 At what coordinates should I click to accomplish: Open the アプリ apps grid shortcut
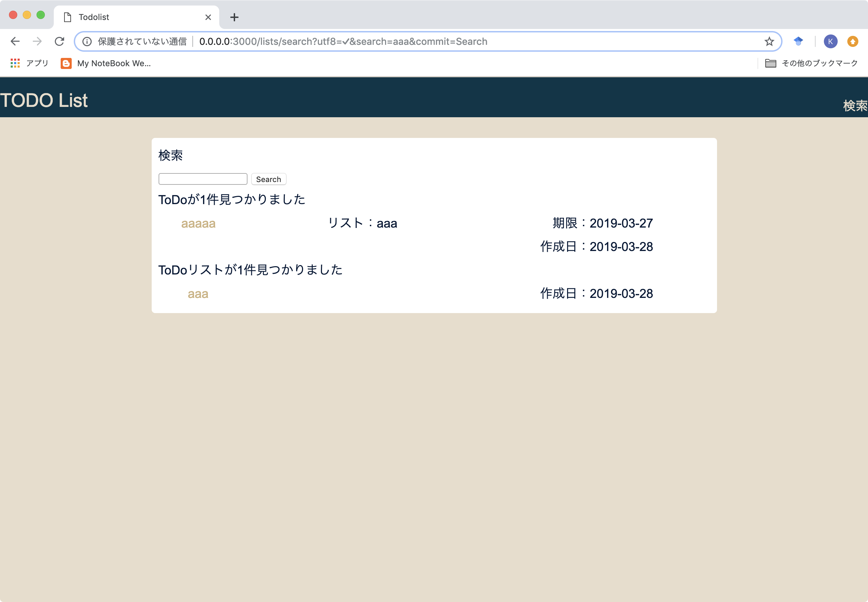click(x=29, y=63)
